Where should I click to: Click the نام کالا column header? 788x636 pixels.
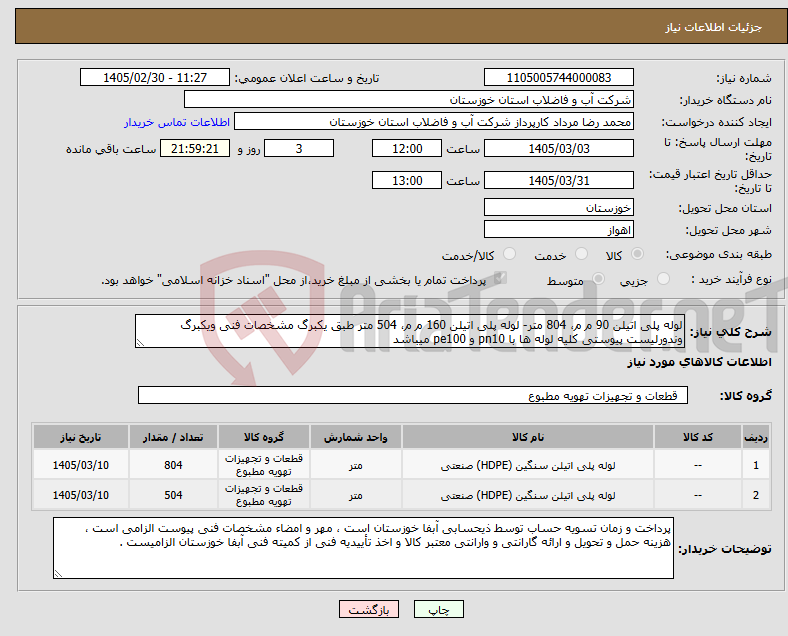click(x=528, y=437)
